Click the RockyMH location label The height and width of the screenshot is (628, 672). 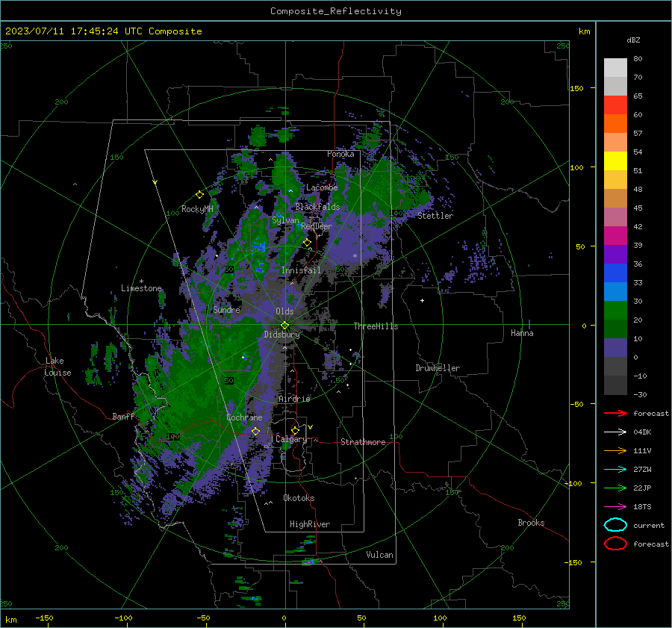(197, 209)
